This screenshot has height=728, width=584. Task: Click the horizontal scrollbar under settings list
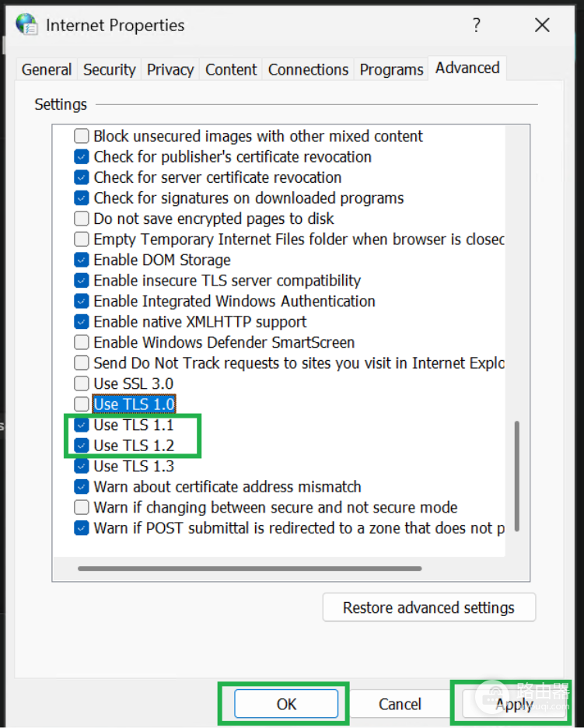coord(250,569)
